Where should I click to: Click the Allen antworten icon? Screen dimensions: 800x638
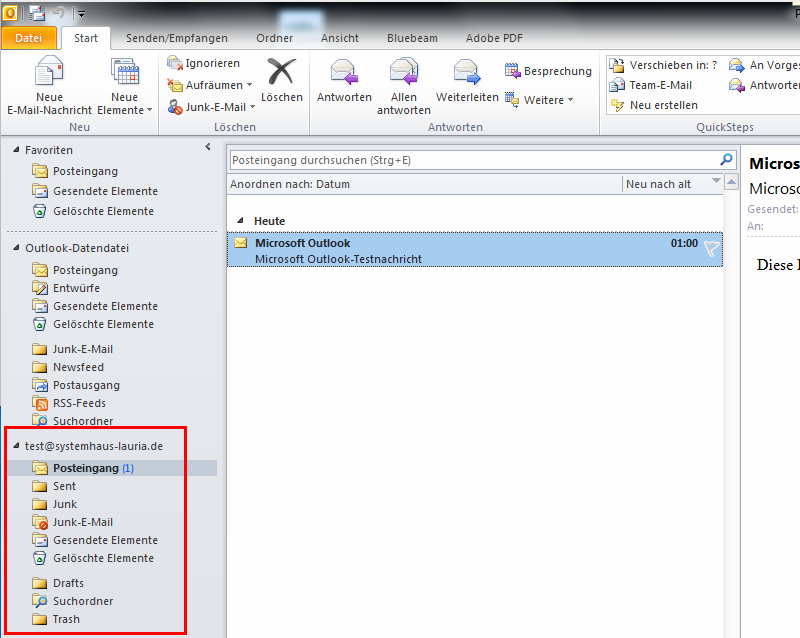point(404,73)
